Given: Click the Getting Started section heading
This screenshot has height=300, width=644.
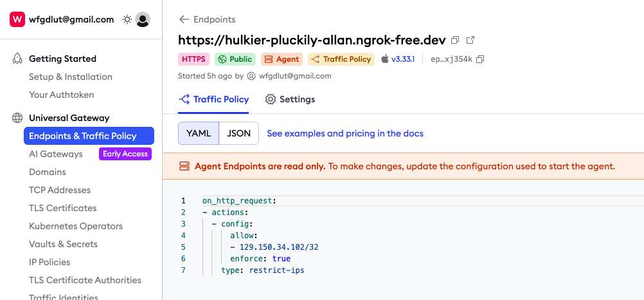Looking at the screenshot, I should pos(62,59).
